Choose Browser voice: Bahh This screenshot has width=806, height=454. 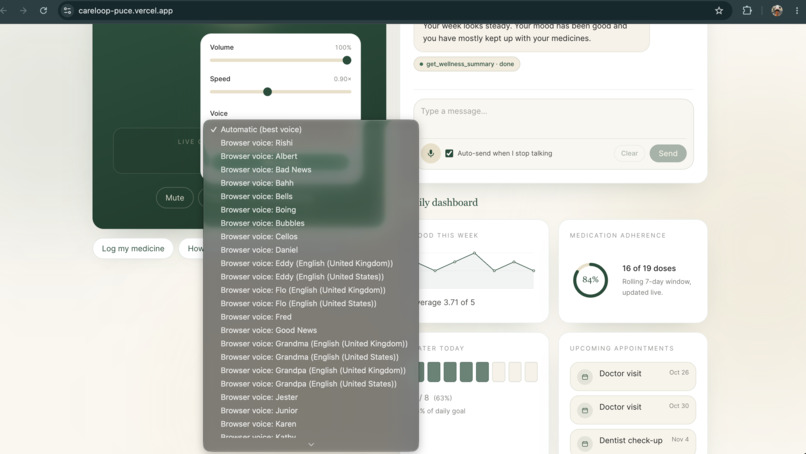coord(310,183)
